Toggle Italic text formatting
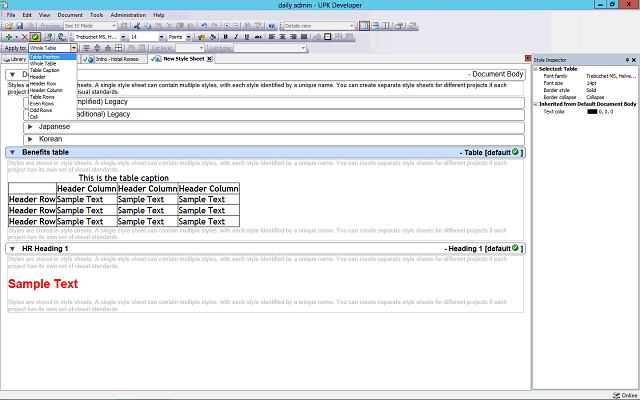 (x=238, y=37)
